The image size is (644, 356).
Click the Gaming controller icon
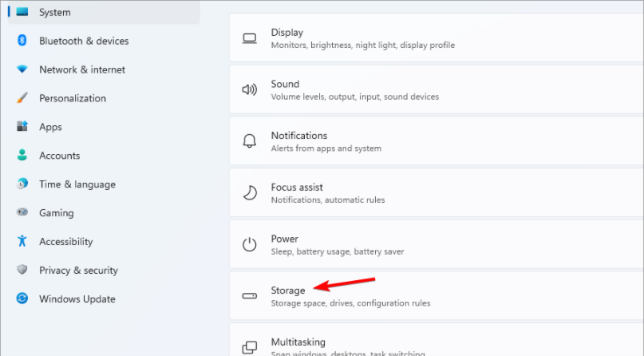pos(22,213)
